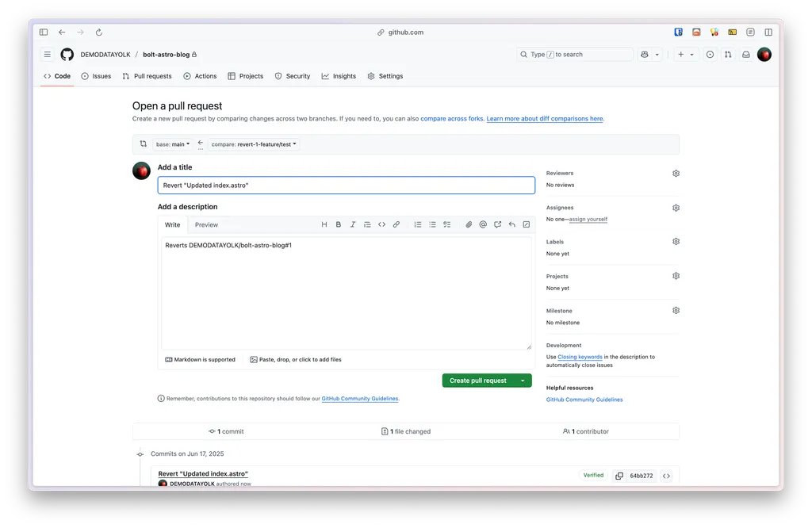The width and height of the screenshot is (812, 528).
Task: Swap base and compare branches icon
Action: coord(144,144)
